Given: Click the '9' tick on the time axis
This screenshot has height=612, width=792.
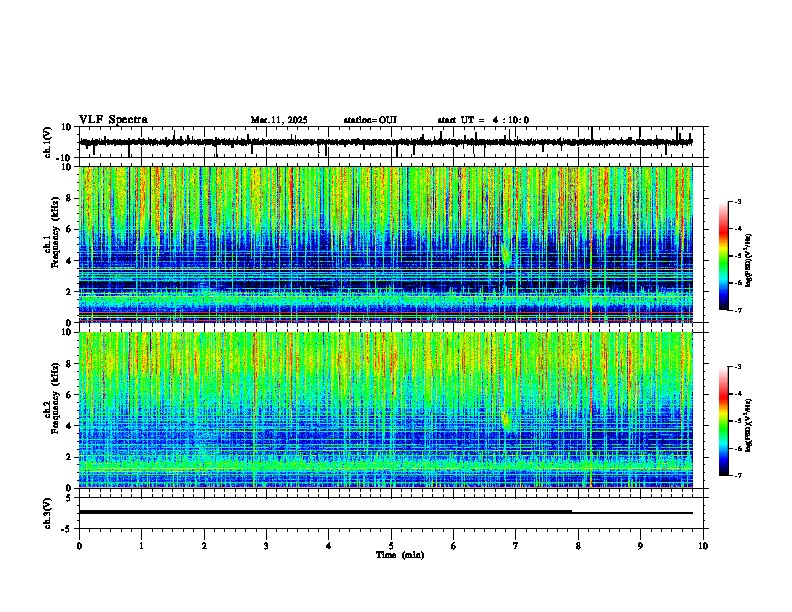Looking at the screenshot, I should [x=640, y=546].
